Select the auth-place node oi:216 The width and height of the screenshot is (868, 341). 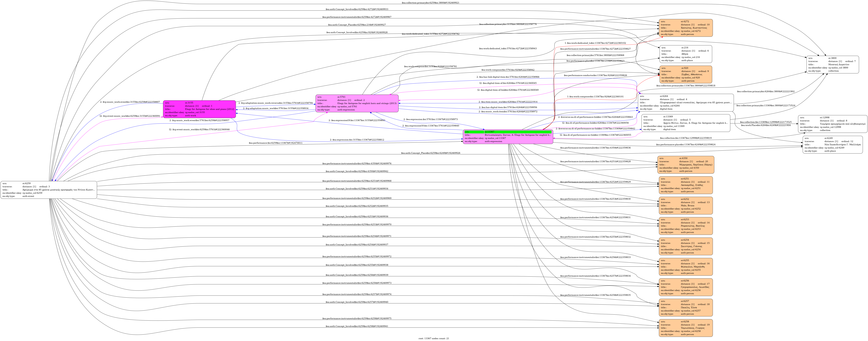(x=686, y=54)
